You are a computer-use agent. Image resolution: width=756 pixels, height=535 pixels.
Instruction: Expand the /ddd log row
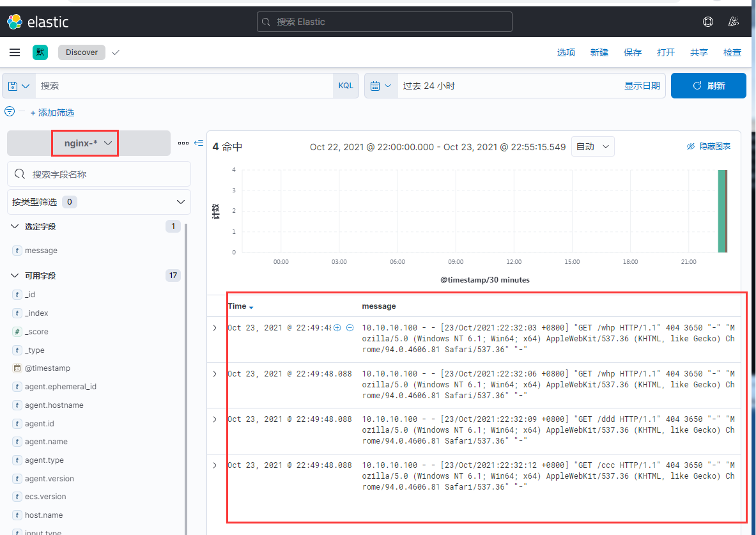pos(215,419)
